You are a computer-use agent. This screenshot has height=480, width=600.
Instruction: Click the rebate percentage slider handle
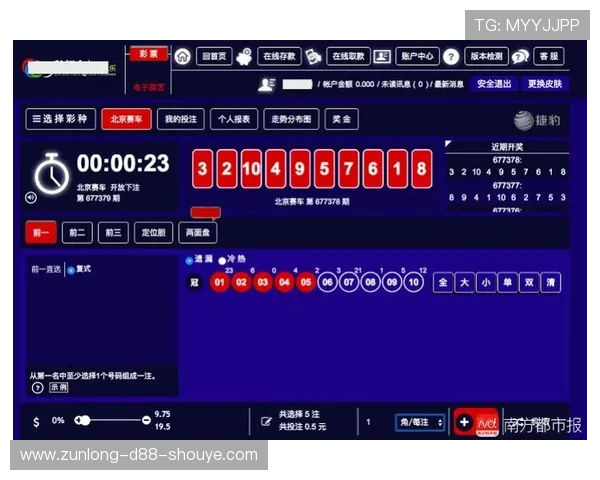(x=83, y=421)
